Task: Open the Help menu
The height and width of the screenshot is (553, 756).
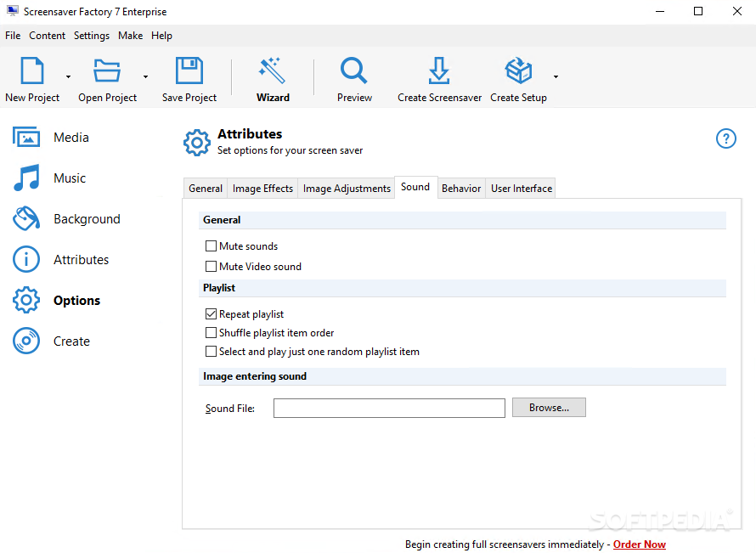Action: point(161,36)
